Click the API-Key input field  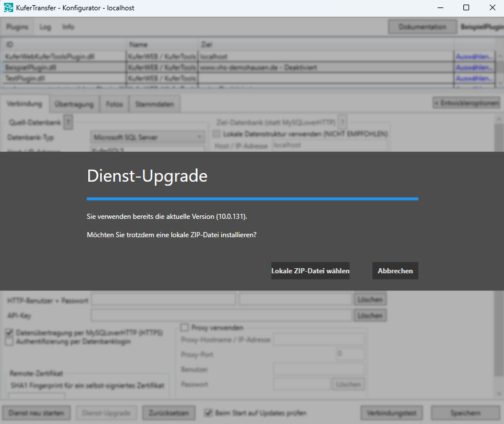[x=222, y=315]
